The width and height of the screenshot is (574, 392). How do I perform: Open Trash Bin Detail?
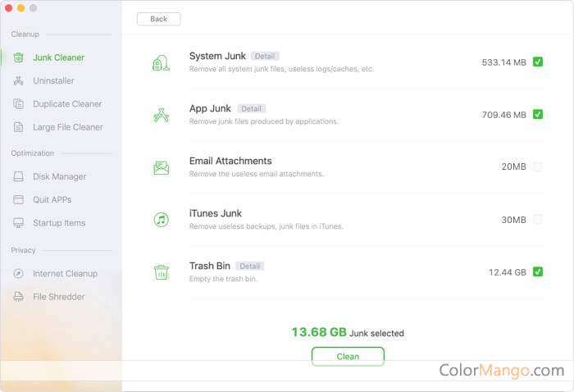tap(249, 267)
